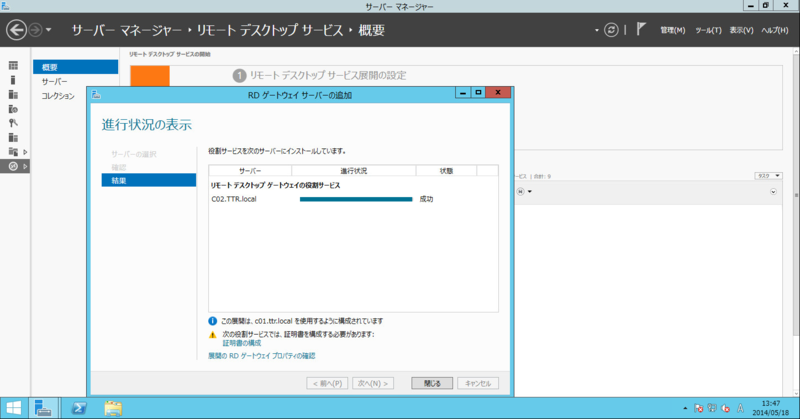Viewport: 800px width, 419px height.
Task: Select the 確認 wizard step
Action: (118, 167)
